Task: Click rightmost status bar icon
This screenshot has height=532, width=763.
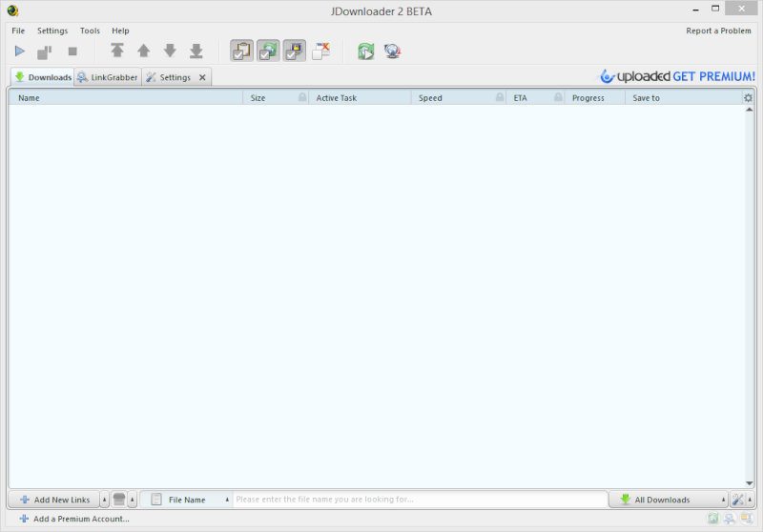Action: click(x=747, y=519)
